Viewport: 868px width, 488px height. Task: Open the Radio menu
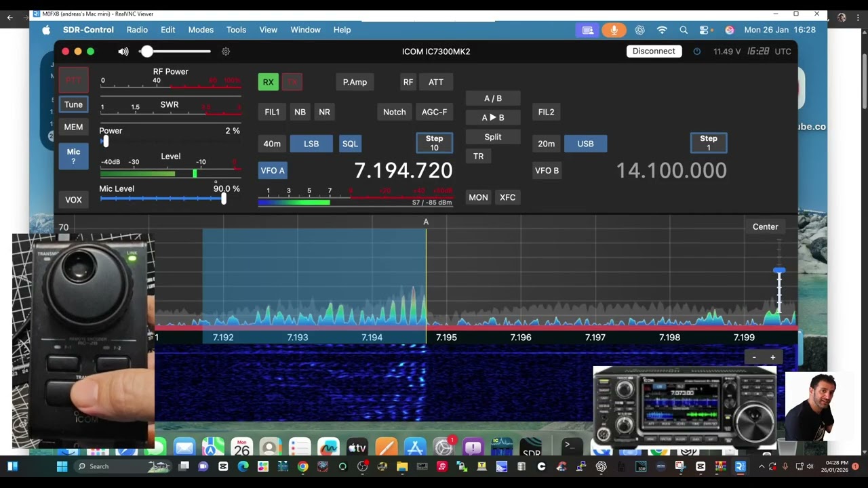pos(137,30)
